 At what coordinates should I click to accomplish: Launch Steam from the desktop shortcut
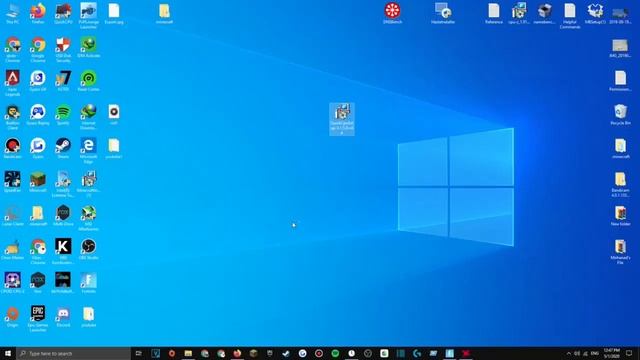(x=63, y=149)
